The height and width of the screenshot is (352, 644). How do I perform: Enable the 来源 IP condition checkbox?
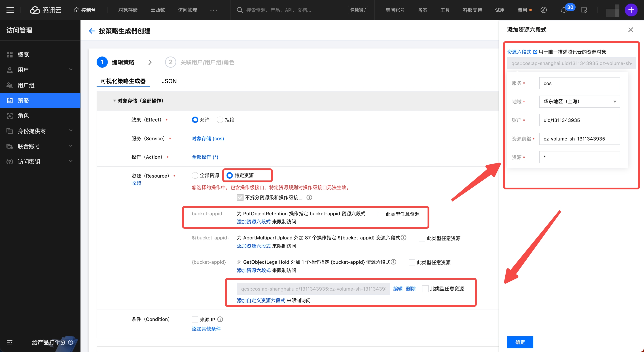click(195, 320)
